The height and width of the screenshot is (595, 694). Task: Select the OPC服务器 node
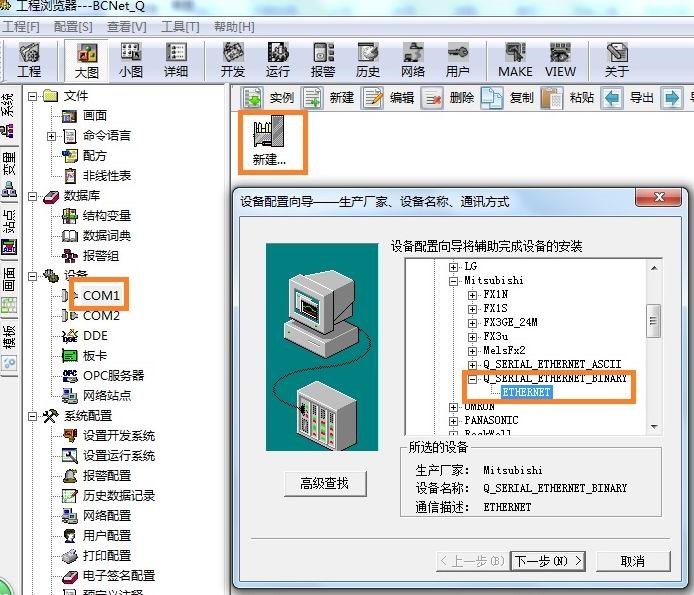[x=113, y=375]
